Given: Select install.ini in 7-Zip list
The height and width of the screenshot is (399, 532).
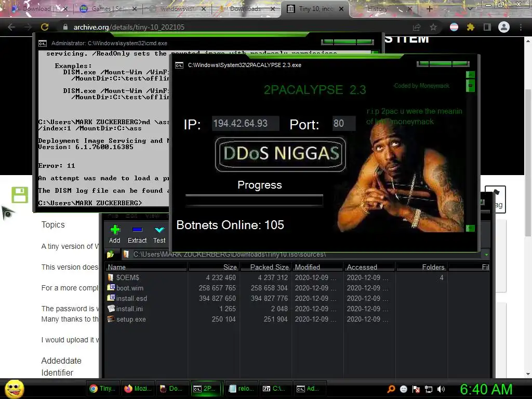Looking at the screenshot, I should coord(298,309).
